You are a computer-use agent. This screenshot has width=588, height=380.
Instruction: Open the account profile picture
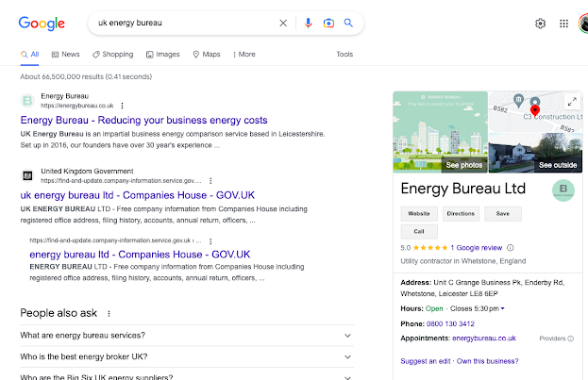[583, 24]
